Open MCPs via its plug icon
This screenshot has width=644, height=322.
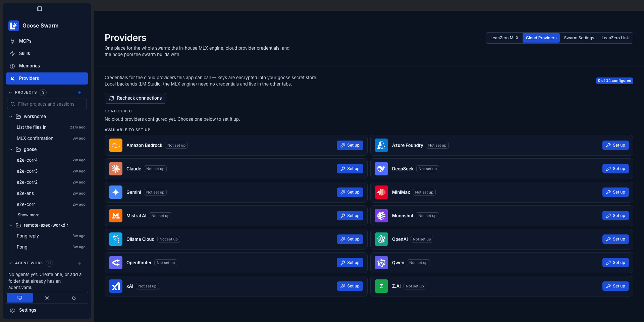12,41
